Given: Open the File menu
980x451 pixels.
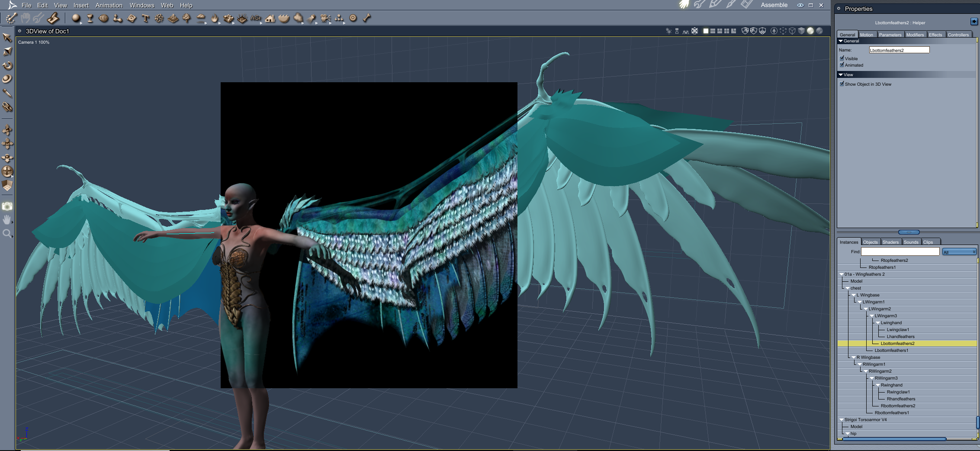Looking at the screenshot, I should (26, 5).
